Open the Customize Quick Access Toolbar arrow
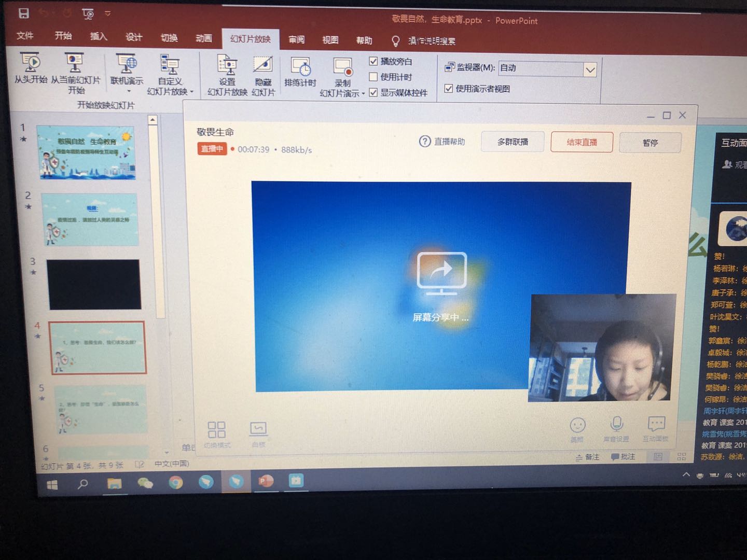This screenshot has width=747, height=560. tap(108, 13)
